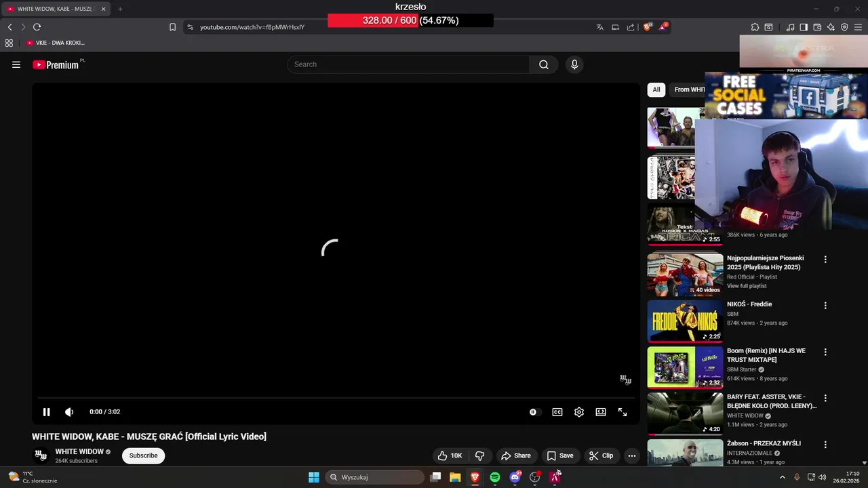Open File Explorer from taskbar
Viewport: 868px width, 488px height.
coord(455,477)
